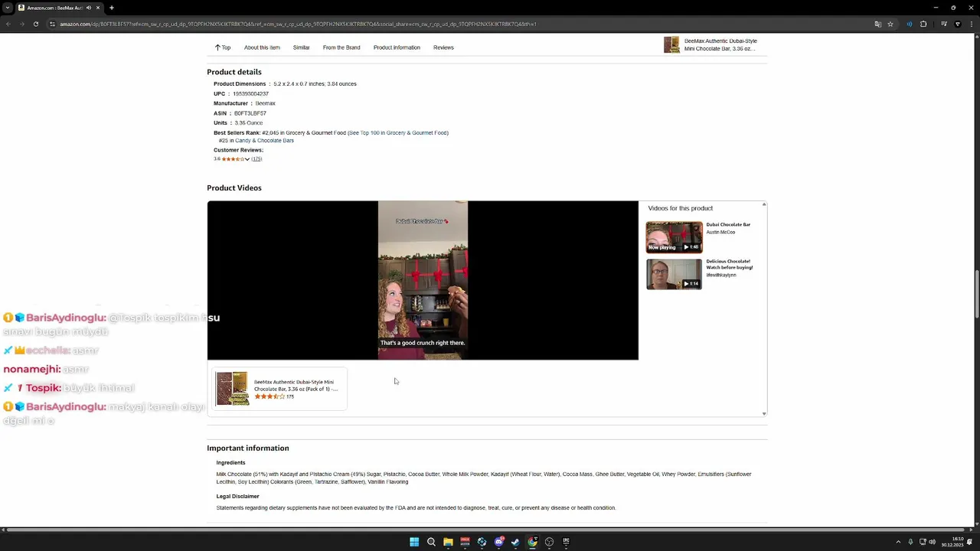Jump to Top of product page
980x551 pixels.
click(223, 47)
